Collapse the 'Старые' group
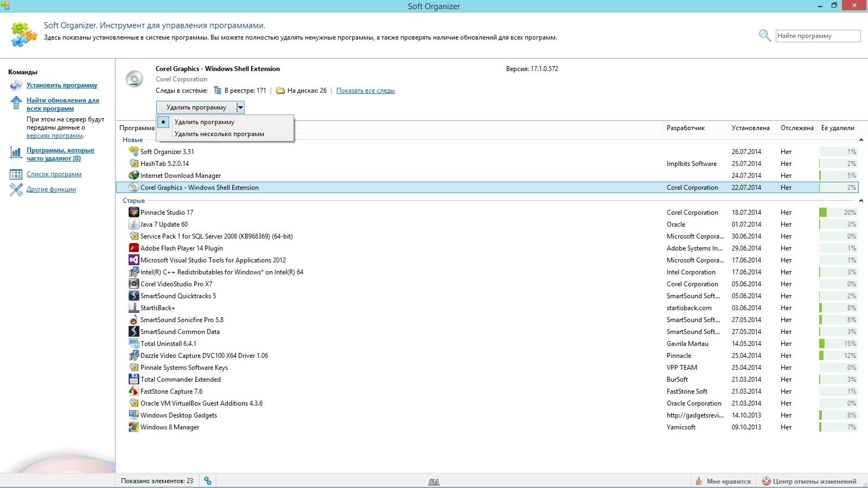 pyautogui.click(x=861, y=201)
